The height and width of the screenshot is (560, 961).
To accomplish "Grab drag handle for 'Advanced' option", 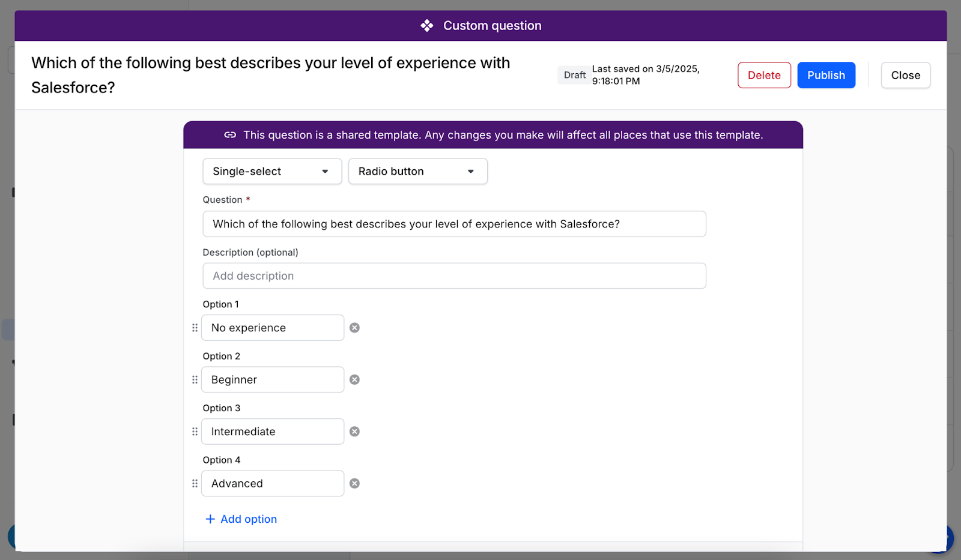I will tap(195, 484).
